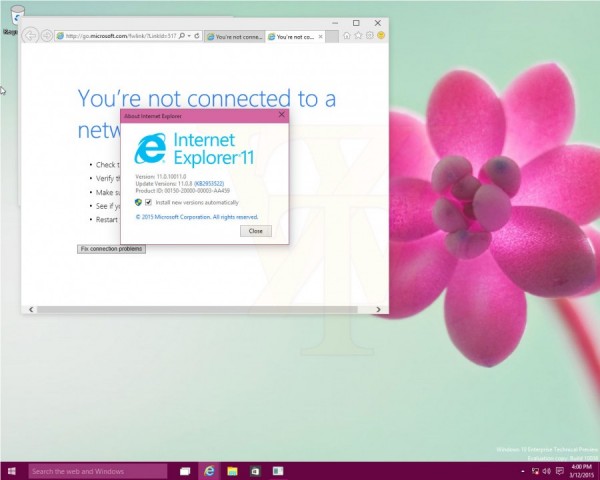Click the horizontal scrollbar thumb

click(x=197, y=309)
